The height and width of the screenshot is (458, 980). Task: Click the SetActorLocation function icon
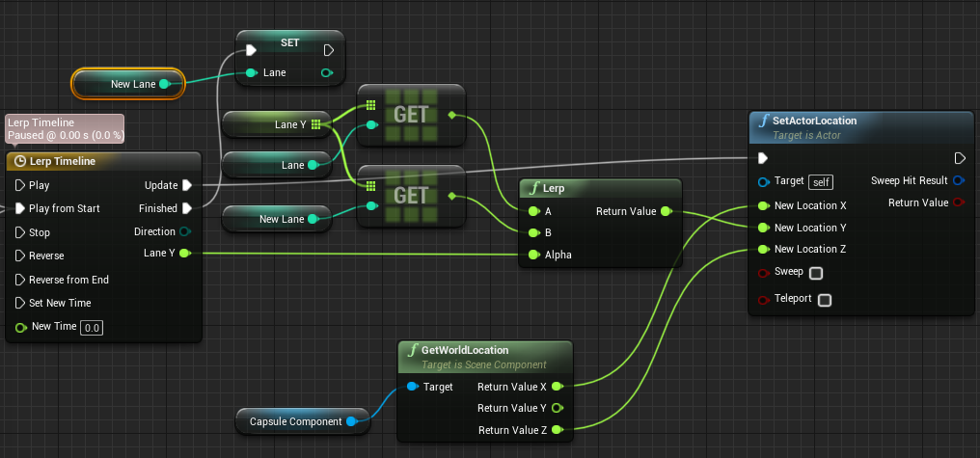764,121
